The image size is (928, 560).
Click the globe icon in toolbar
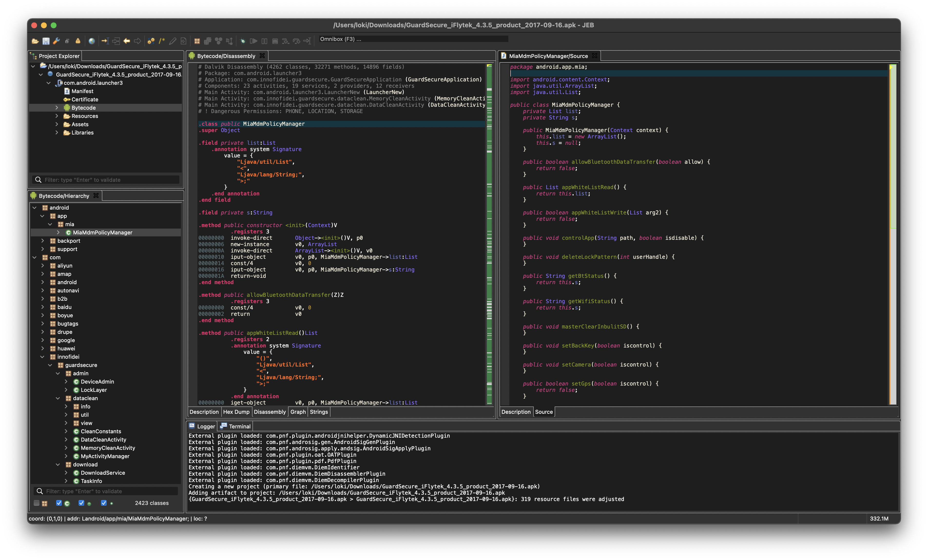pos(92,41)
